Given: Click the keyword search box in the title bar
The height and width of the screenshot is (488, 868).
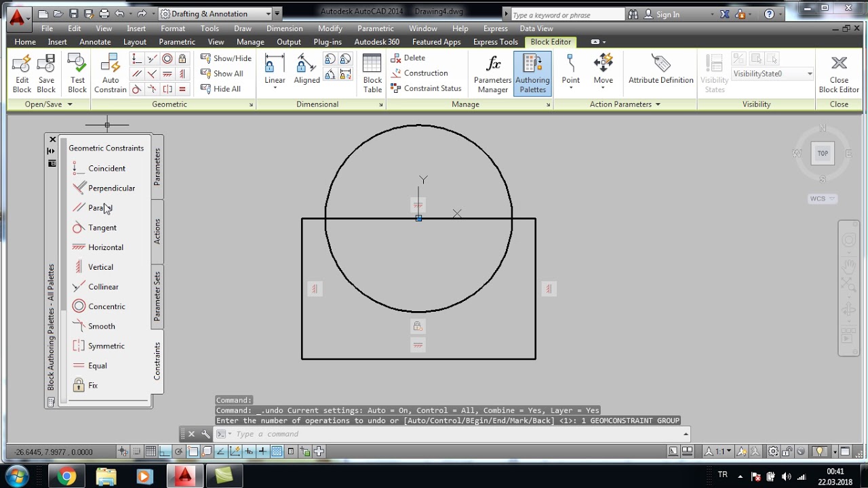Looking at the screenshot, I should 567,14.
